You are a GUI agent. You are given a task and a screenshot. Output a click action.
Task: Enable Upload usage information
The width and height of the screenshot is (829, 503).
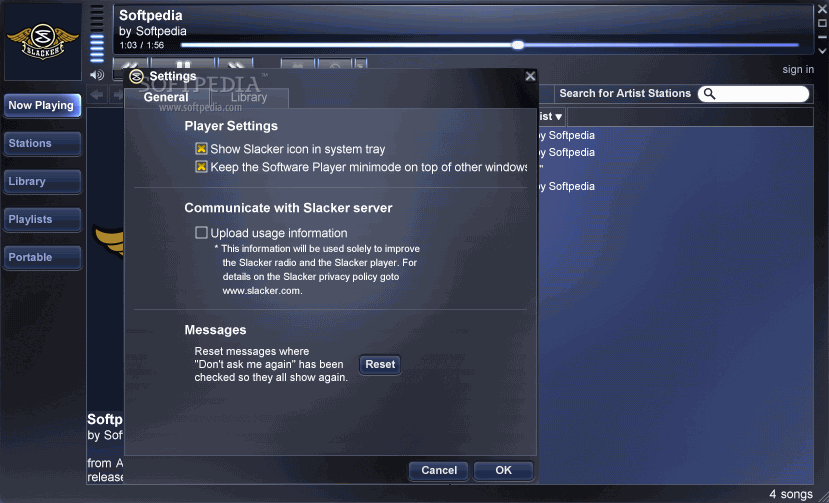pos(201,233)
